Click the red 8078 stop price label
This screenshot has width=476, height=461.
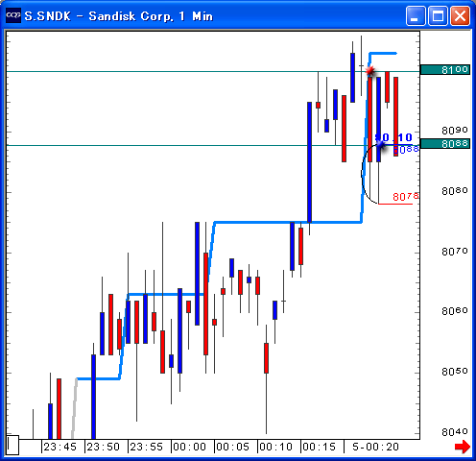pos(406,197)
